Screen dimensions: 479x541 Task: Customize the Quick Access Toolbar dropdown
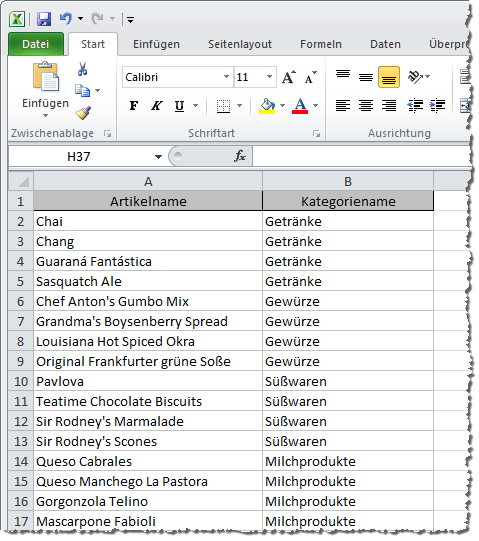(130, 20)
